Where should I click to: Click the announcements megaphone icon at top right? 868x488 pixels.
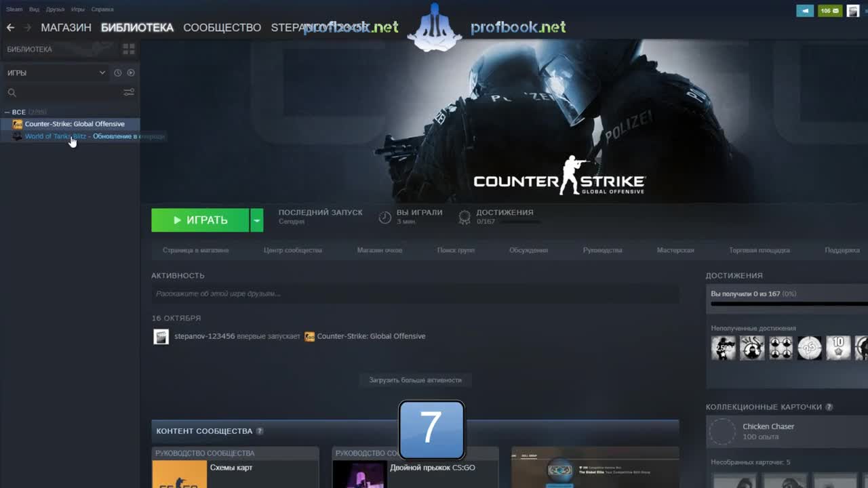pyautogui.click(x=805, y=11)
